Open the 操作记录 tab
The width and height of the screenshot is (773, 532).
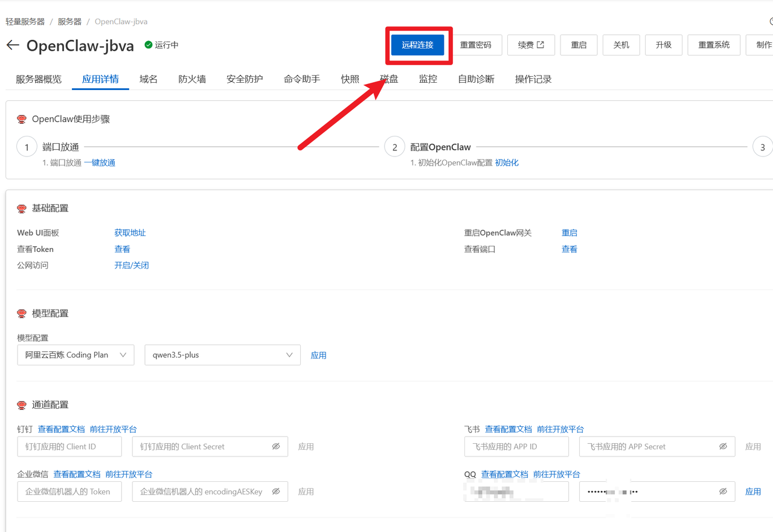533,79
